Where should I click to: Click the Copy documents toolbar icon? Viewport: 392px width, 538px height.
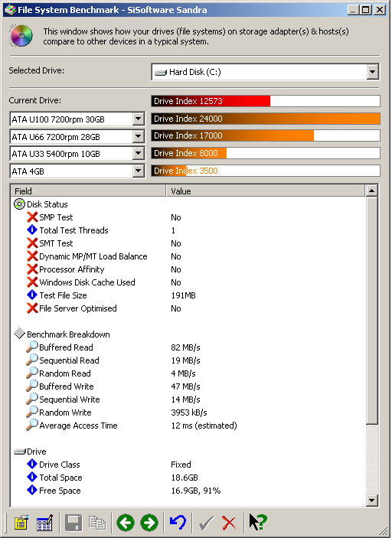pos(97,523)
